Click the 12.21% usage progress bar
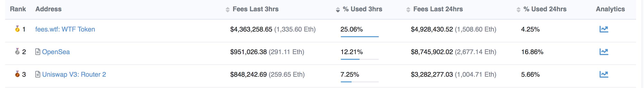This screenshot has height=88, width=644. (x=360, y=59)
